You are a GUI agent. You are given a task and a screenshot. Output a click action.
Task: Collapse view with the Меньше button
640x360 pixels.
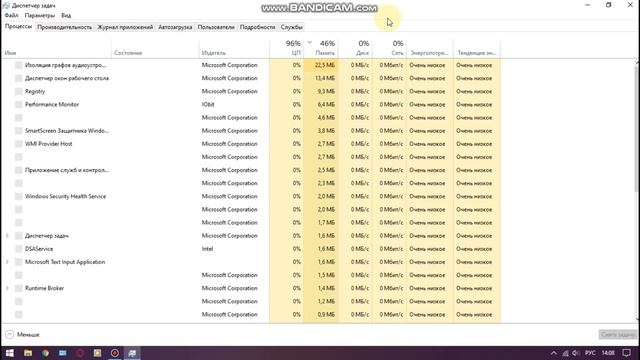pyautogui.click(x=23, y=335)
